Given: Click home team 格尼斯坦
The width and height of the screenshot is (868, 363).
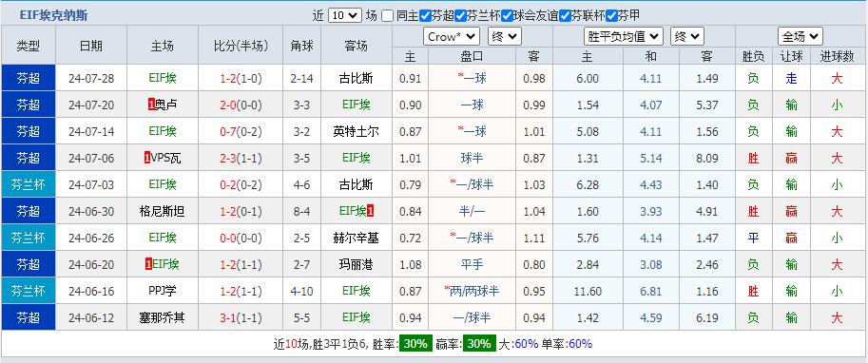Looking at the screenshot, I should [163, 211].
